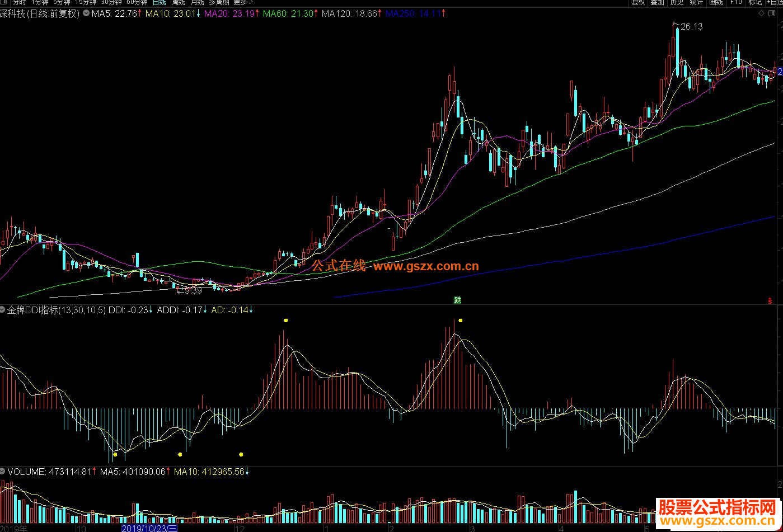The image size is (783, 532).
Task: Click the 叠加 overlay button
Action: tap(657, 2)
